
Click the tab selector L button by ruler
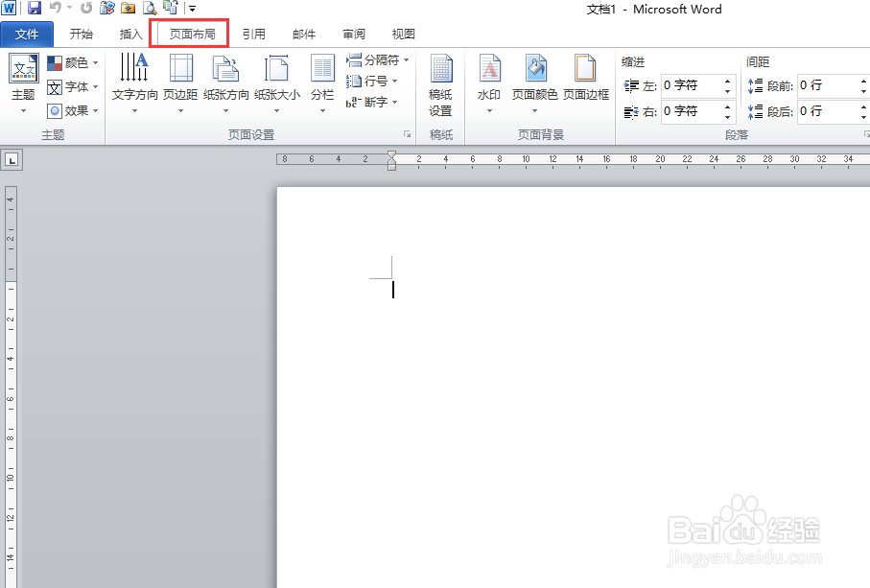click(12, 160)
